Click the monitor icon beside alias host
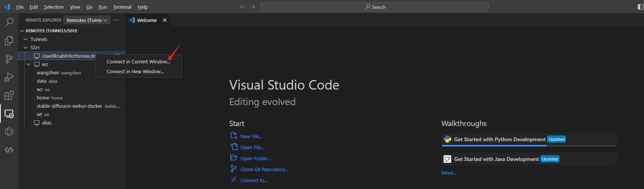 [37, 123]
